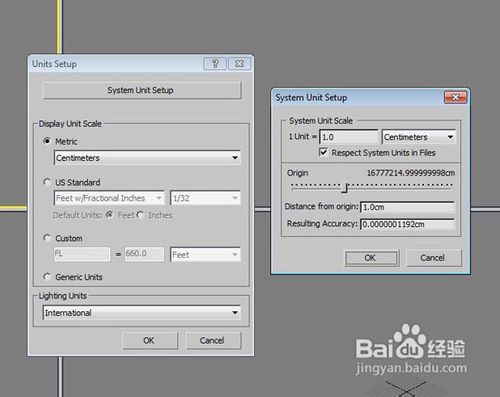Open the Custom Feet unit dropdown
Screen dimensions: 500x397
tap(205, 255)
